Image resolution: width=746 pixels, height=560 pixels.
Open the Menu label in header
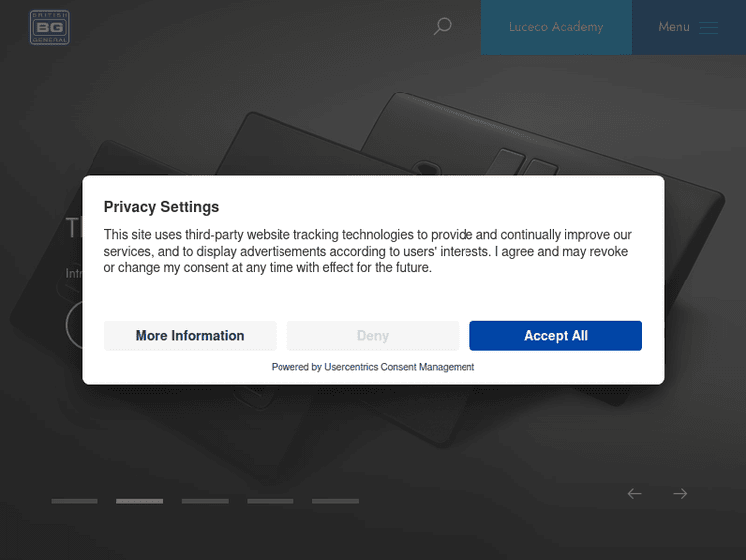[x=674, y=27]
